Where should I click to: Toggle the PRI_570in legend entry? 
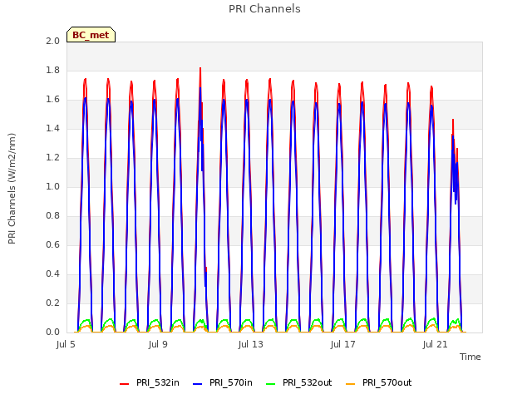tap(223, 382)
